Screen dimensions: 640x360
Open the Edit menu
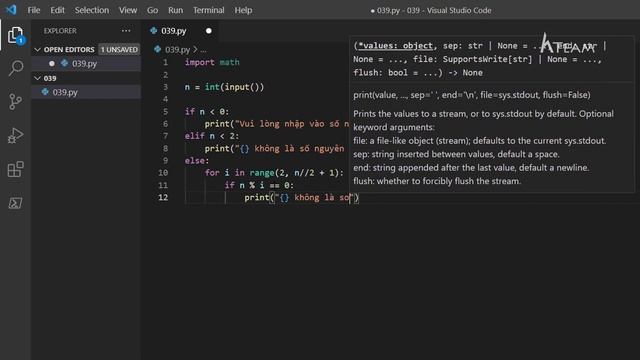point(57,10)
